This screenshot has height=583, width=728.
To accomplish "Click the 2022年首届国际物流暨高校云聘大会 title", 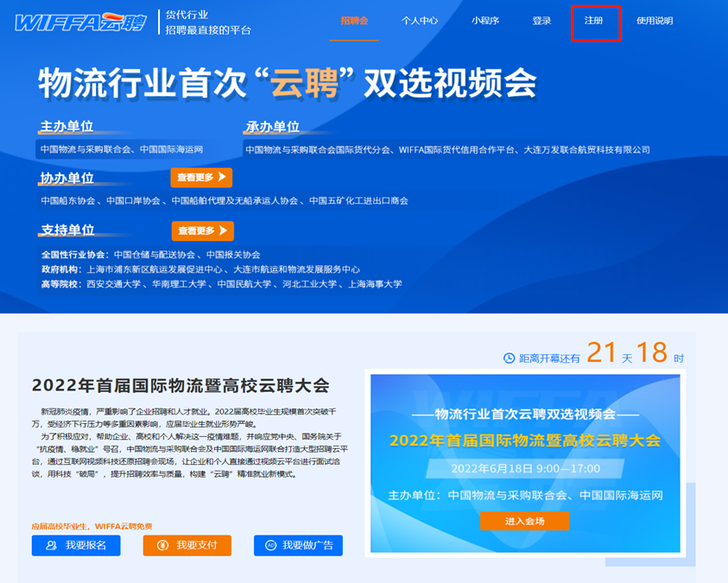I will 180,385.
